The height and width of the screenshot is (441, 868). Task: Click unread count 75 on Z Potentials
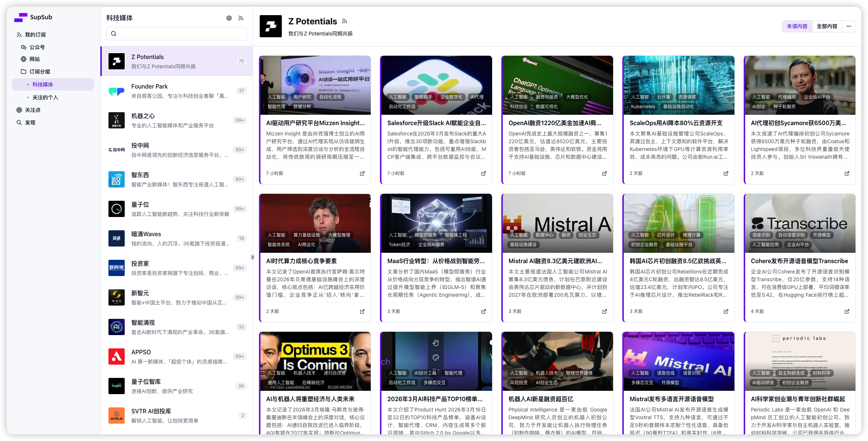(x=241, y=61)
